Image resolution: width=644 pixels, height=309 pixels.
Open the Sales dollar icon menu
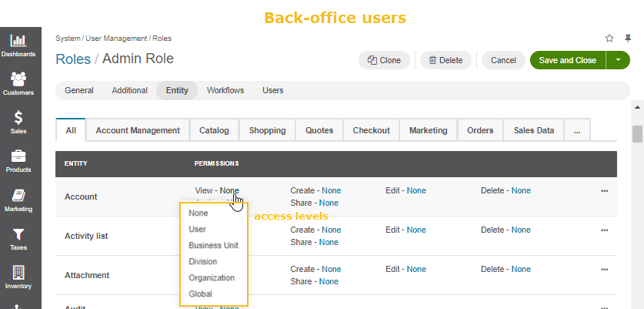(x=18, y=123)
